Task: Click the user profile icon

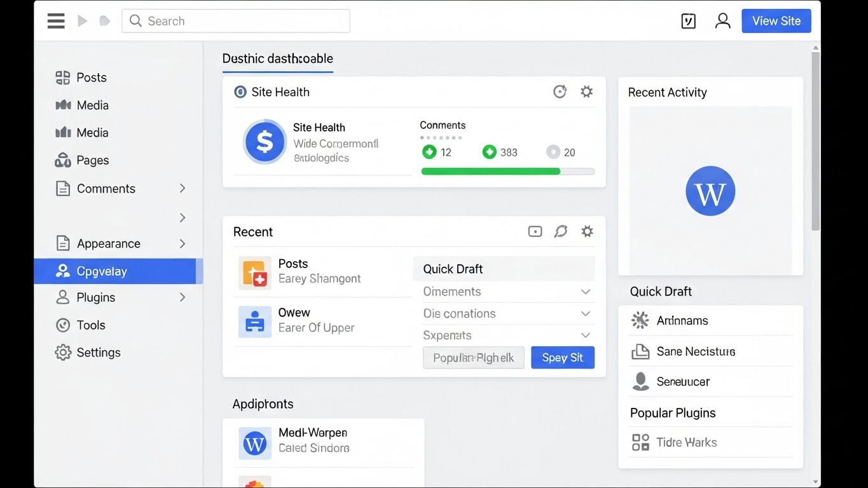Action: (x=722, y=21)
